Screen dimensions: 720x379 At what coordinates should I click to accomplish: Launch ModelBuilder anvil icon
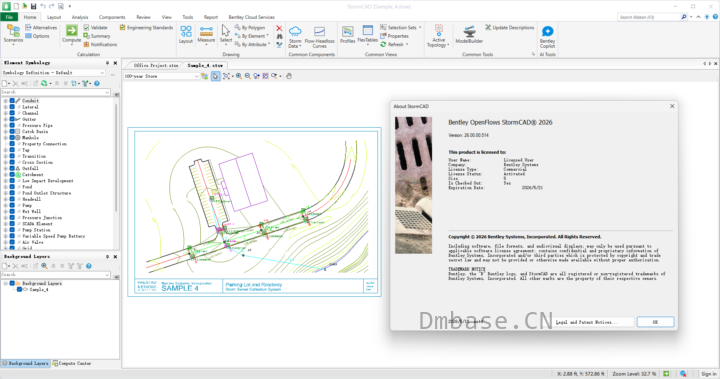coord(469,31)
